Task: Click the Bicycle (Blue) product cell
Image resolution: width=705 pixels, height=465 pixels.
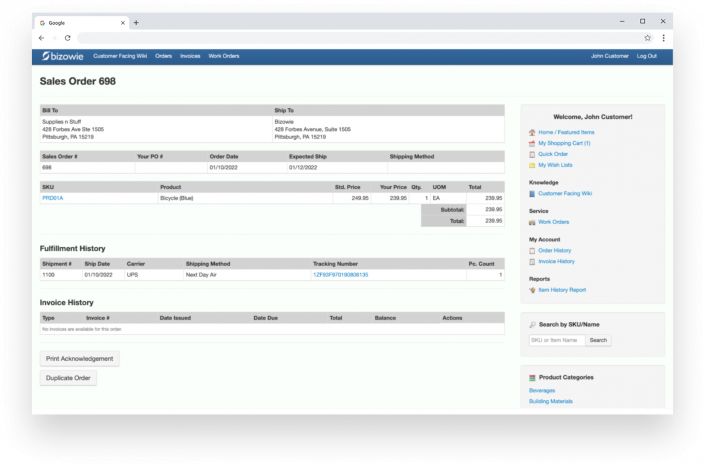Action: point(245,198)
